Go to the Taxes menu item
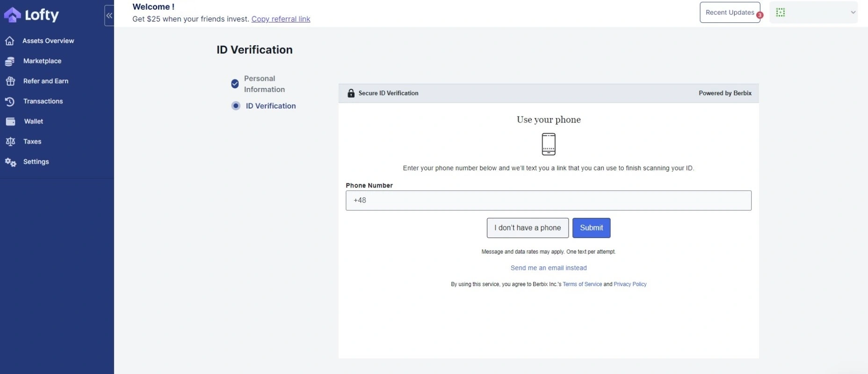The image size is (868, 374). pos(32,142)
